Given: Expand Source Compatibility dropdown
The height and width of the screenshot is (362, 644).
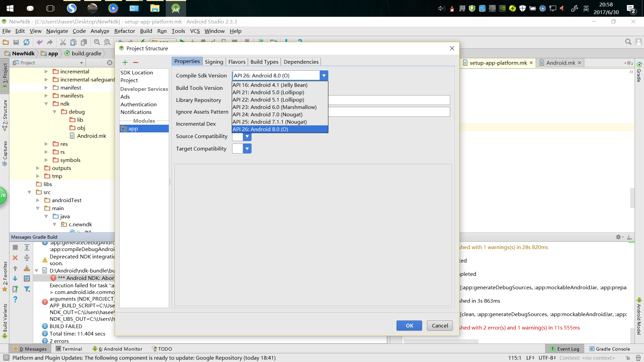Looking at the screenshot, I should [x=247, y=136].
